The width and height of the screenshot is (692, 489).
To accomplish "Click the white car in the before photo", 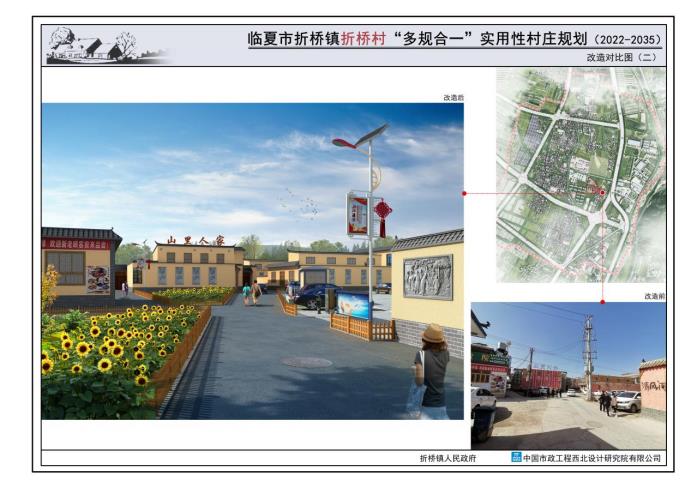I will coord(626,402).
